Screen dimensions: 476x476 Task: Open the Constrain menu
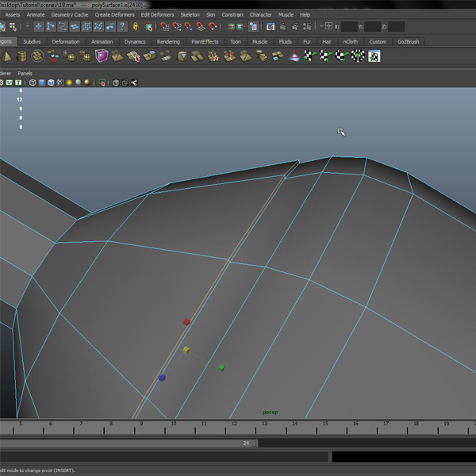[232, 14]
